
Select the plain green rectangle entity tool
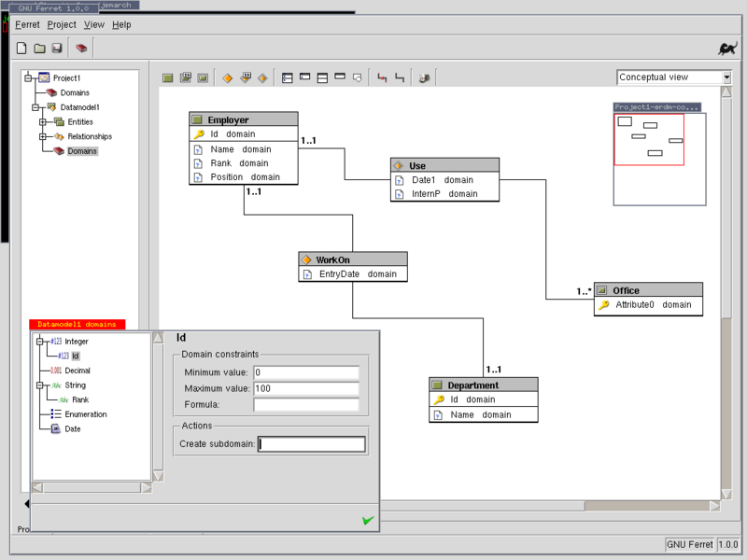pos(168,78)
